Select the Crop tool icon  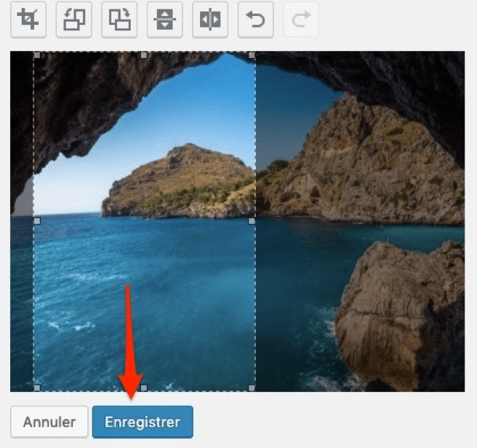28,20
